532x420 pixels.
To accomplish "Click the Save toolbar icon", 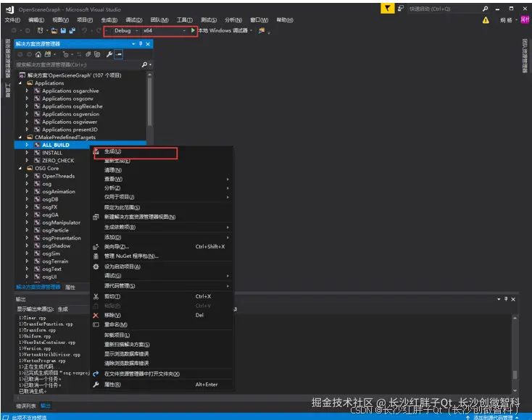I will [63, 30].
